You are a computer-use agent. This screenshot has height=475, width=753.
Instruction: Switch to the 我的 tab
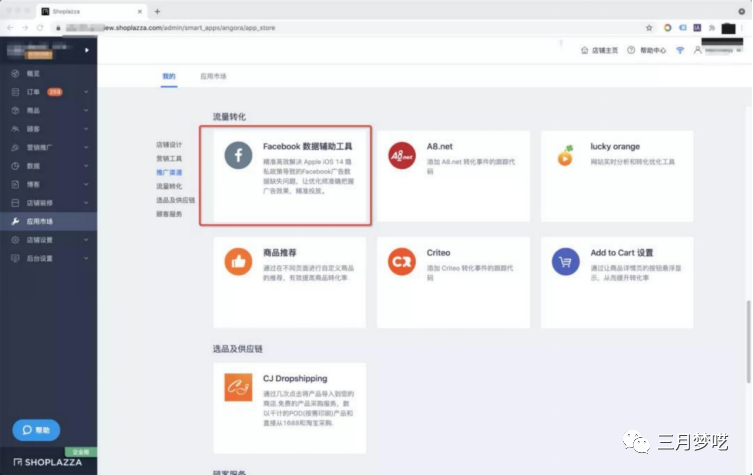click(x=168, y=76)
